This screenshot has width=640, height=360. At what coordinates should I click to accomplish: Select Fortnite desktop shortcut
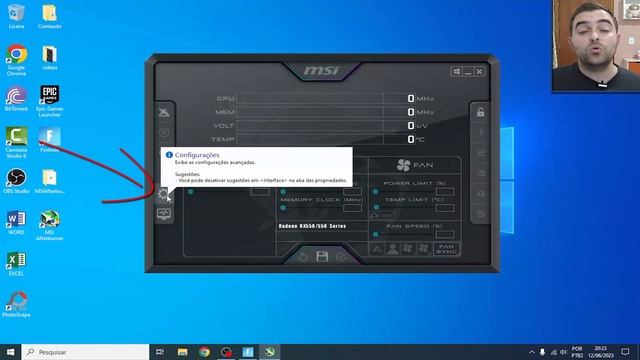[x=49, y=140]
